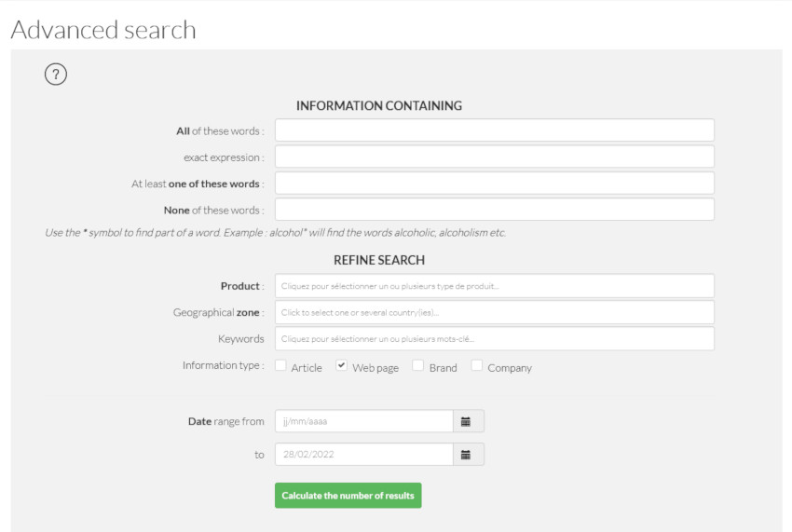The width and height of the screenshot is (792, 532).
Task: Open the Keywords selection field
Action: [495, 338]
